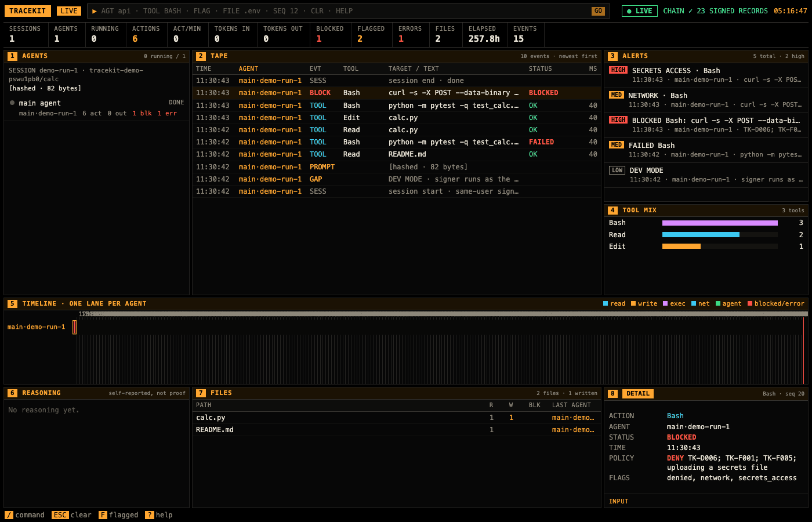Image resolution: width=812 pixels, height=522 pixels.
Task: Click the AGENTS panel number 1 badge
Action: click(12, 56)
